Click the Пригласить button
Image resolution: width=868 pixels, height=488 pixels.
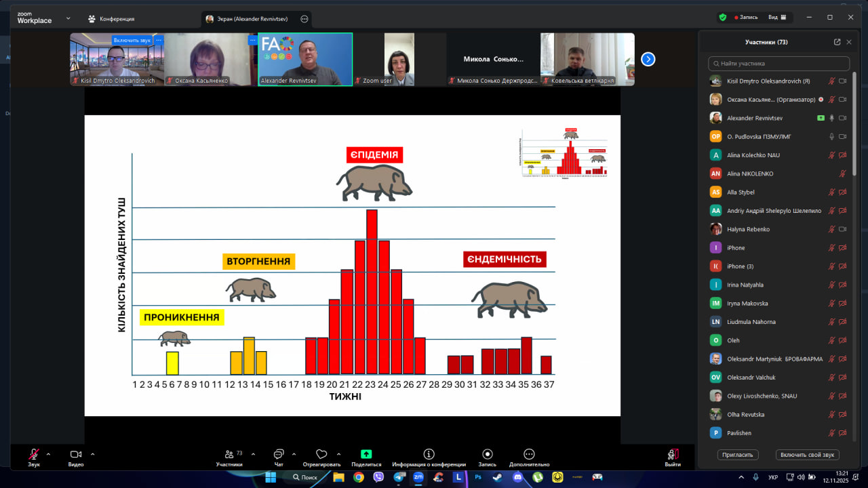(x=738, y=455)
